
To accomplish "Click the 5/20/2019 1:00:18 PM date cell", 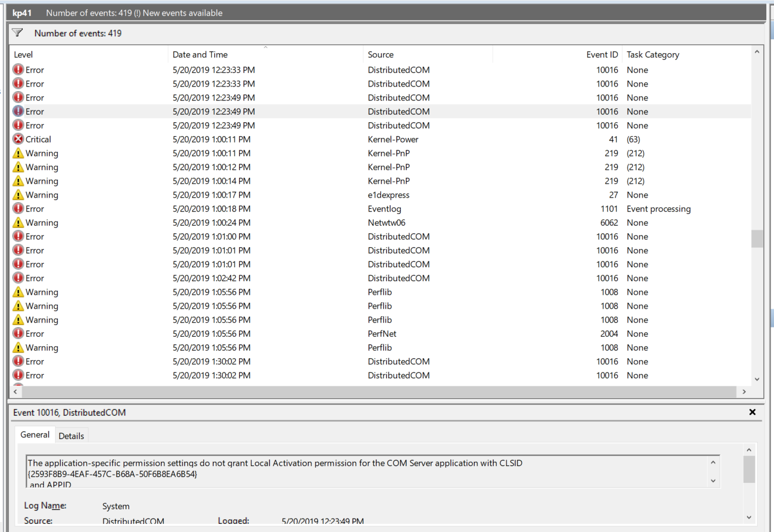I will [212, 209].
